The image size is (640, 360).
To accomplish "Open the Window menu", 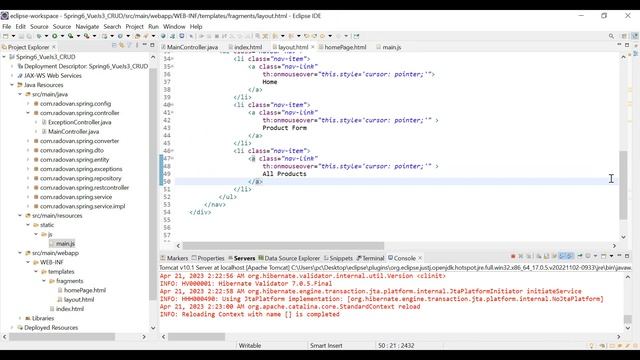I will [x=174, y=27].
